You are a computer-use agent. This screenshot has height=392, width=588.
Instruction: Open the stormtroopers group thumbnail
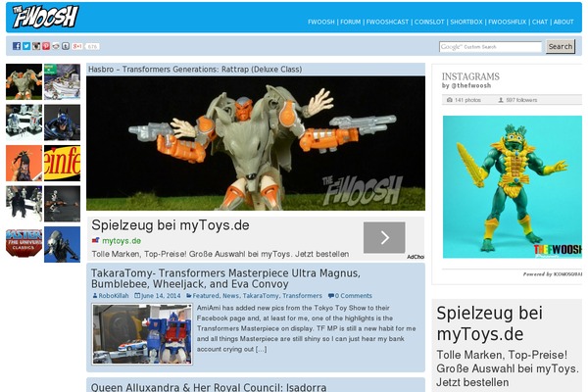[x=24, y=204]
